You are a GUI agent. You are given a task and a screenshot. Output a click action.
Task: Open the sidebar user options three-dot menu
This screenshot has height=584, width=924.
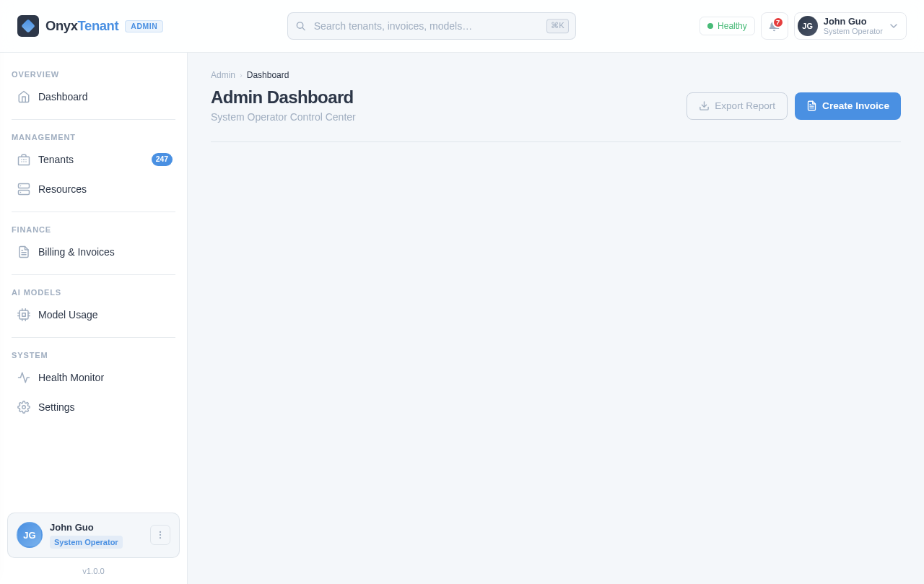point(160,535)
